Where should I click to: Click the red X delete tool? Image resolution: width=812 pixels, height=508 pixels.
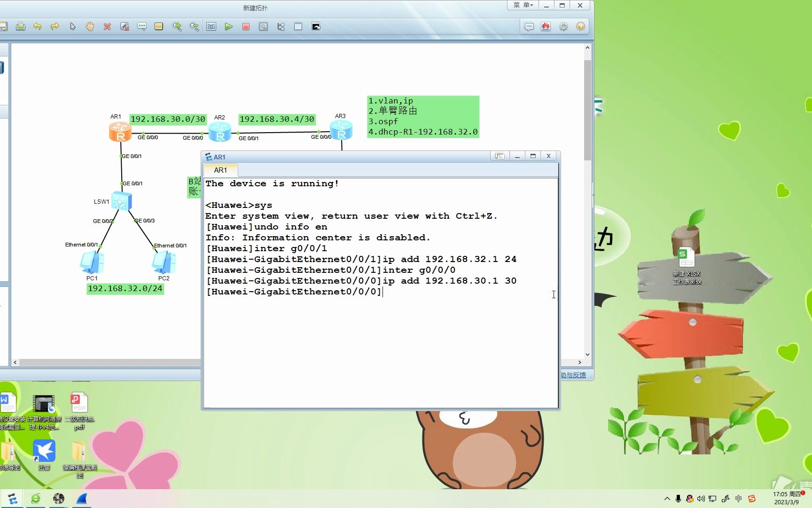pyautogui.click(x=107, y=26)
